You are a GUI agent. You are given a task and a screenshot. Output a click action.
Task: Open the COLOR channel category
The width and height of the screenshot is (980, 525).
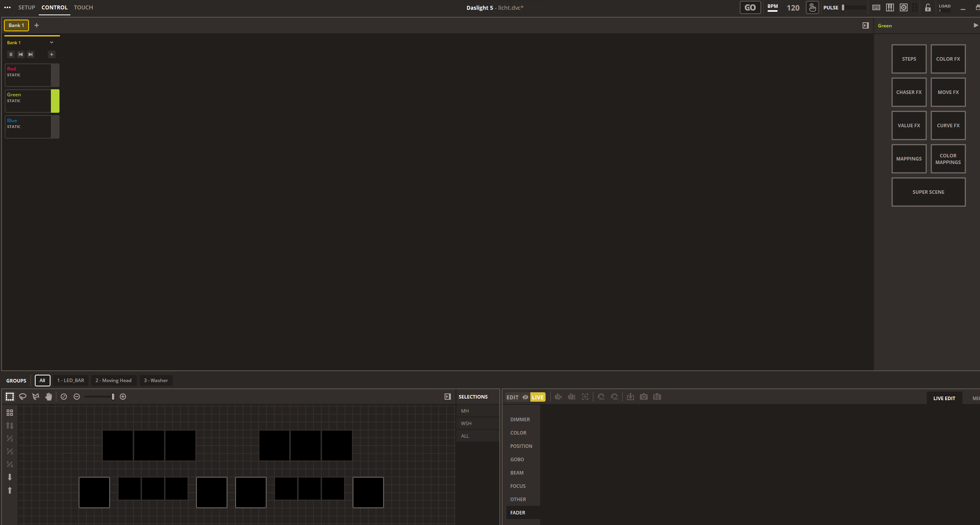click(x=519, y=433)
